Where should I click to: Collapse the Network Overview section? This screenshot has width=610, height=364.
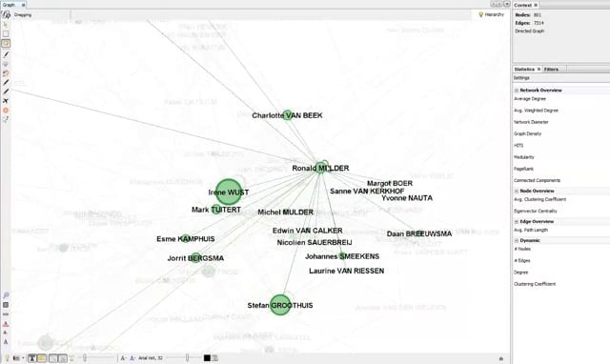point(517,91)
